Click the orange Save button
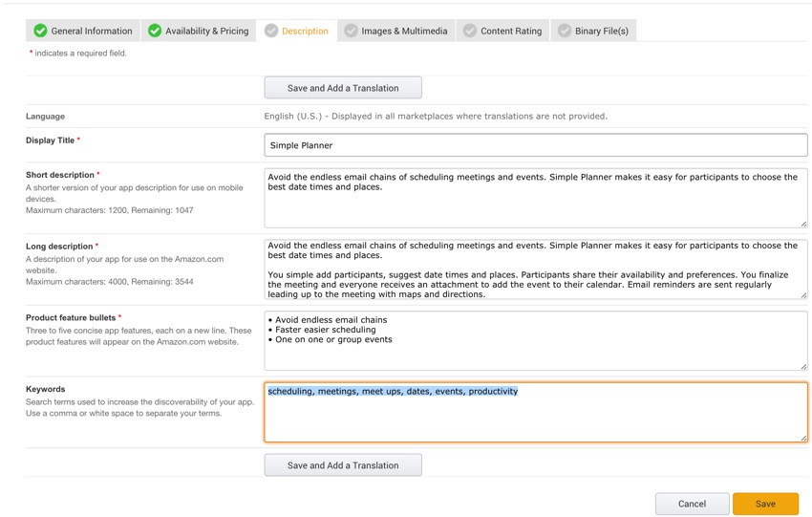 765,504
